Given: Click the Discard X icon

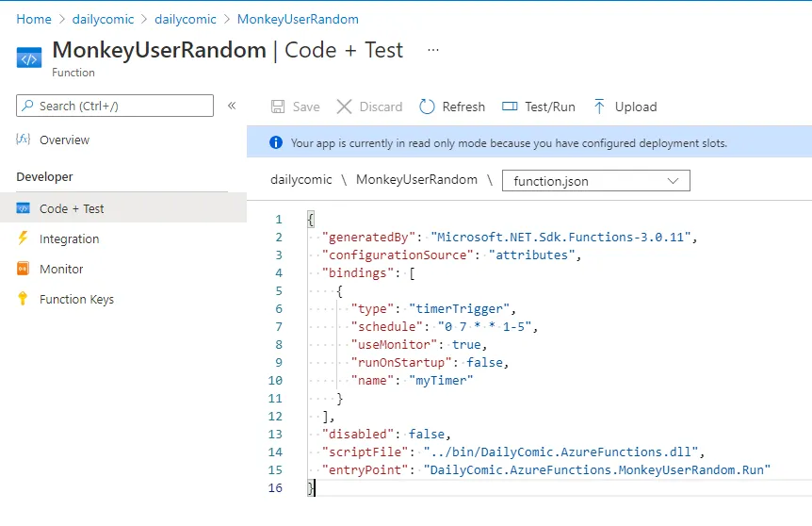Looking at the screenshot, I should 344,107.
